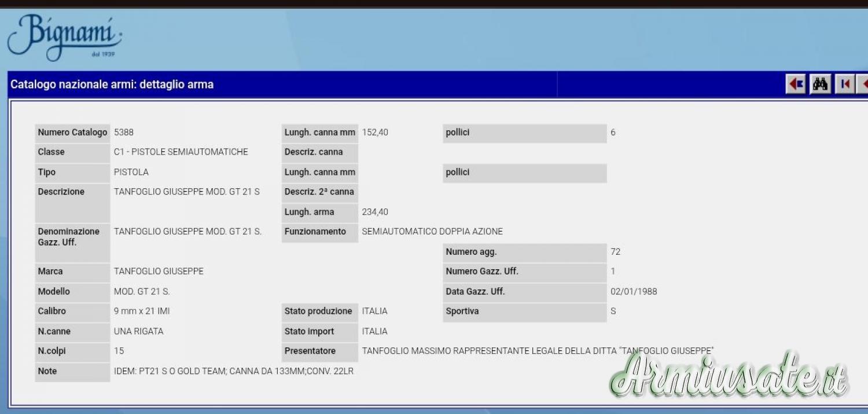Click the 'Numero Catalogo' field label

72,133
